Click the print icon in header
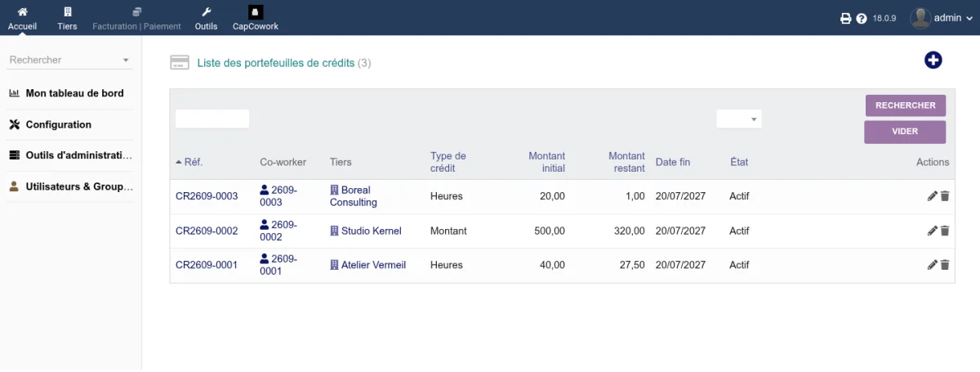 (846, 18)
